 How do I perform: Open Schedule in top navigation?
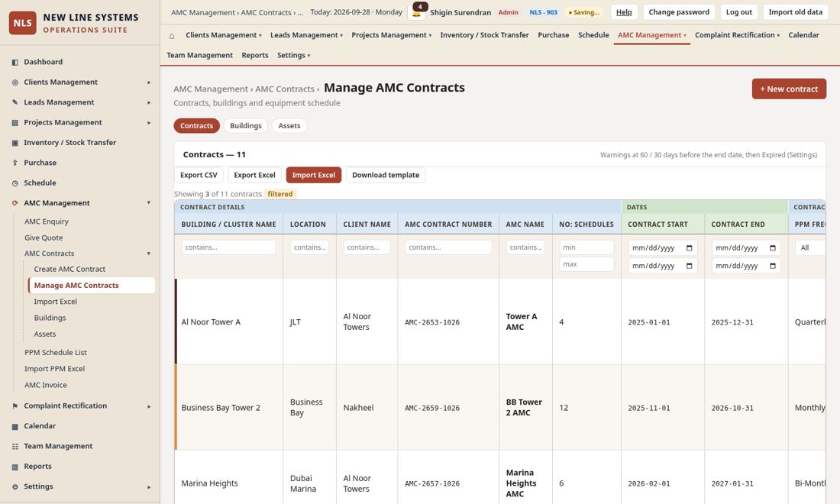tap(593, 35)
